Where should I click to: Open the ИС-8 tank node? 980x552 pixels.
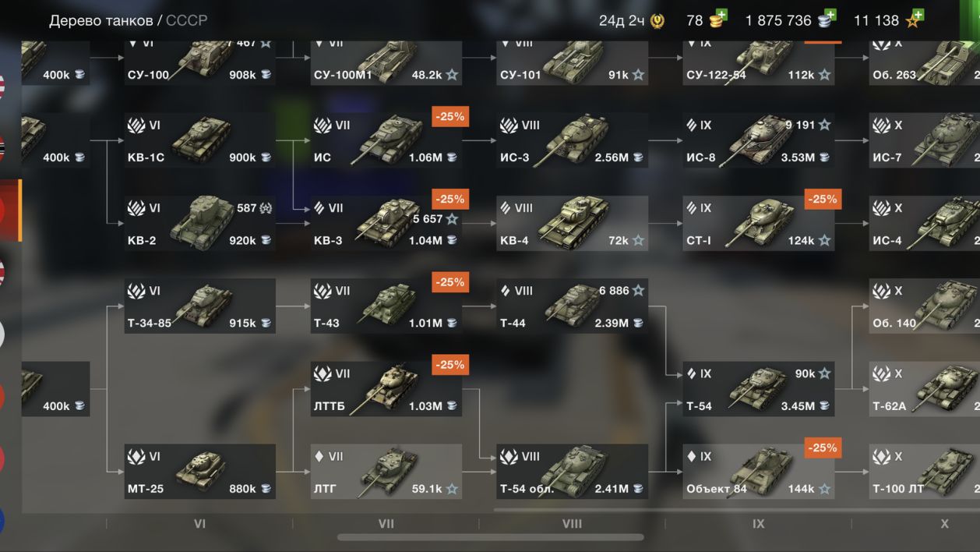(758, 140)
